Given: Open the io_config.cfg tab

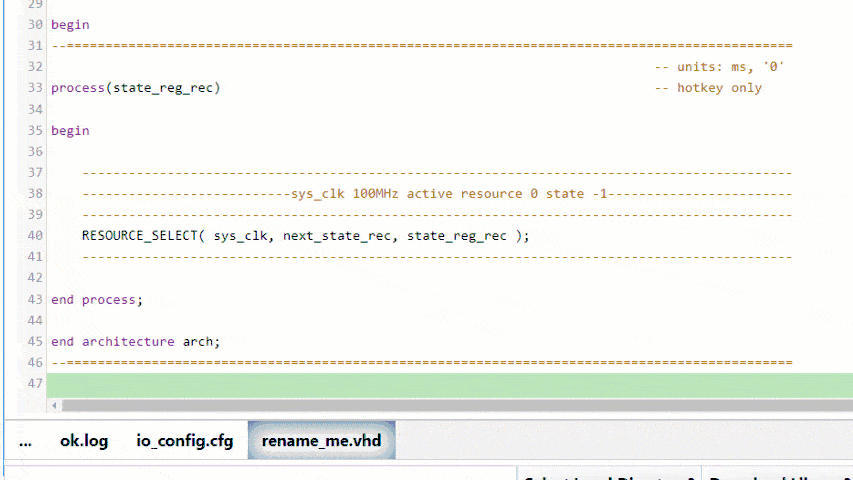Looking at the screenshot, I should (184, 441).
